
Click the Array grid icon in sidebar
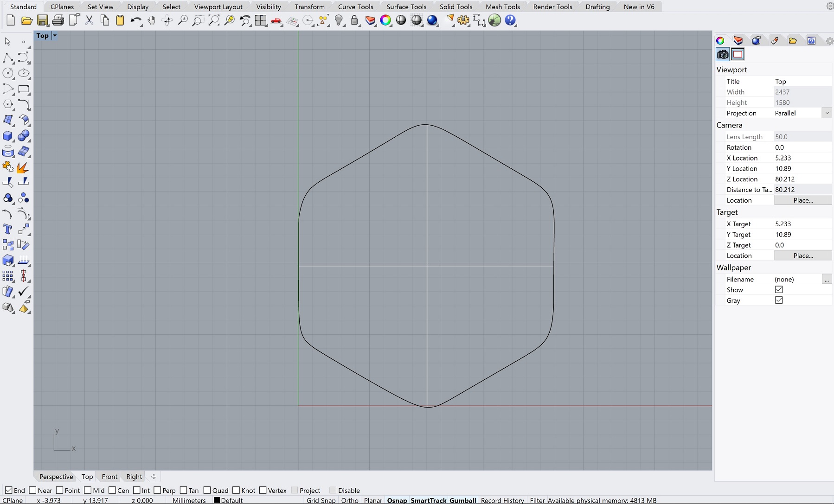point(8,276)
